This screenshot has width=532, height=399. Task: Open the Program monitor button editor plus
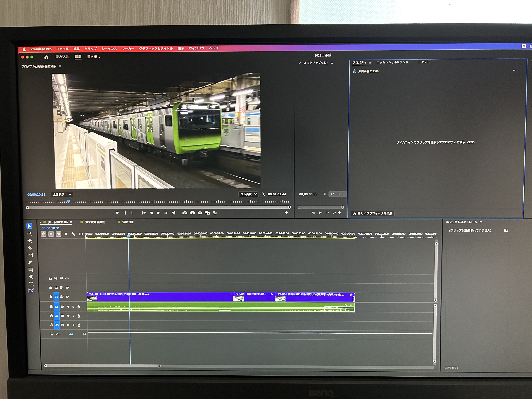286,213
